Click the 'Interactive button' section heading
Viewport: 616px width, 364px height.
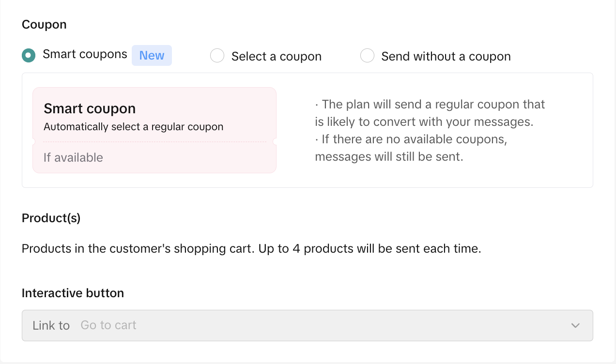(73, 293)
